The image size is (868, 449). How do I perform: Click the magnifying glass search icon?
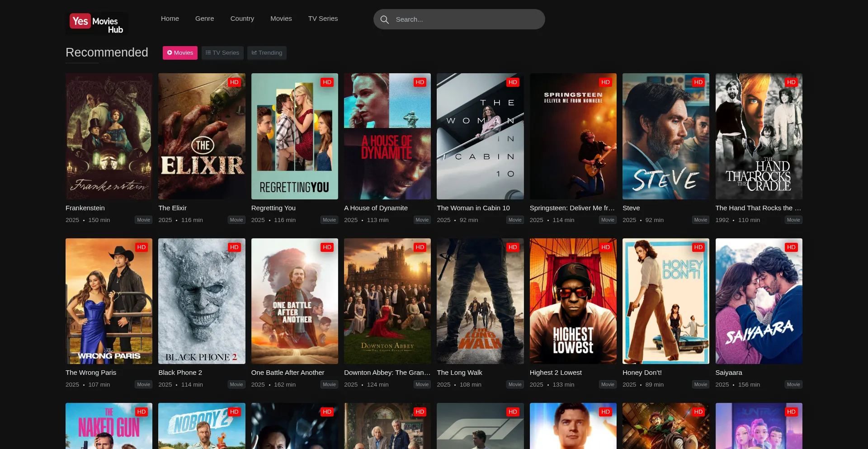pyautogui.click(x=384, y=19)
